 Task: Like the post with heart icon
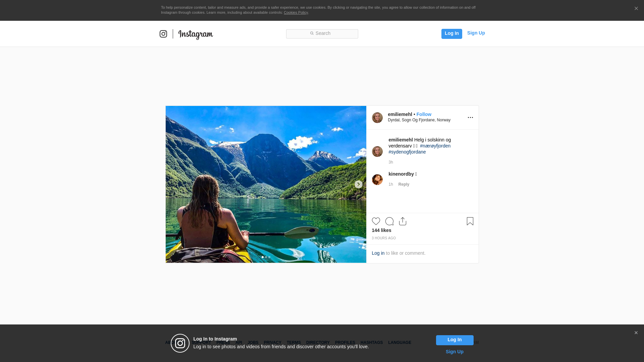click(376, 221)
